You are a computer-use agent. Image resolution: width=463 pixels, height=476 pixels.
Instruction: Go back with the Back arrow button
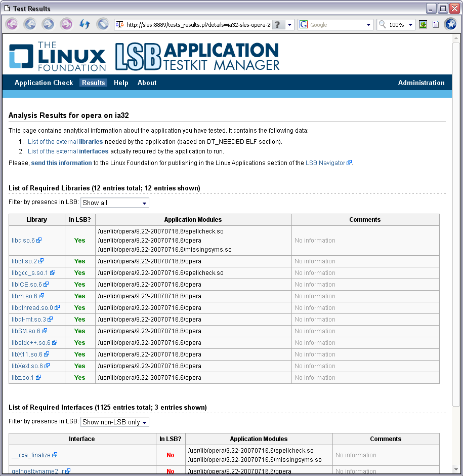[30, 24]
